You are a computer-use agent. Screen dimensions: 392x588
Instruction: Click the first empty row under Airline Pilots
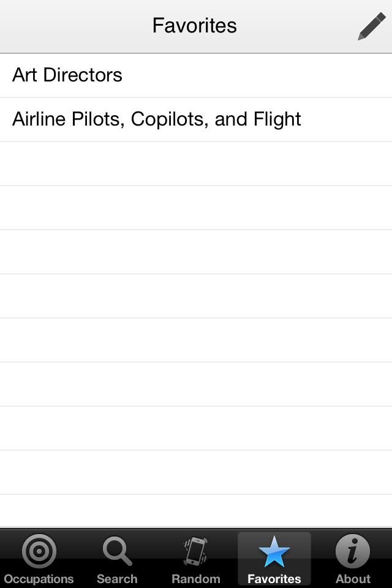[196, 164]
